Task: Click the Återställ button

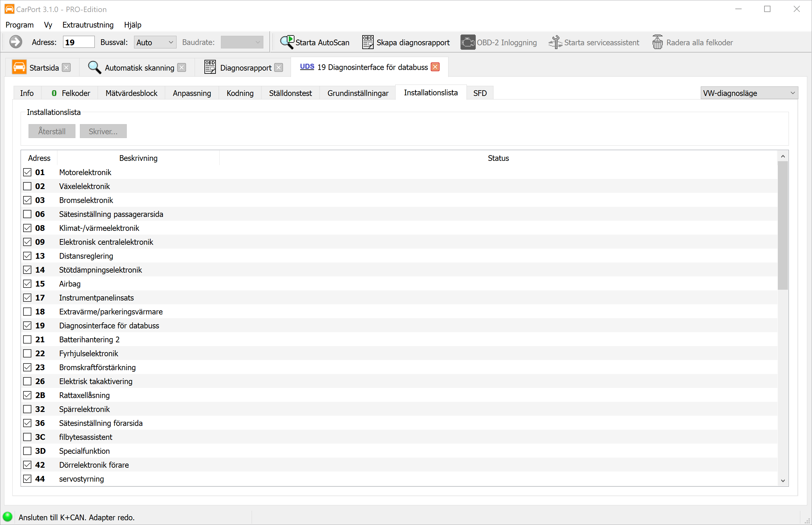Action: [x=52, y=131]
